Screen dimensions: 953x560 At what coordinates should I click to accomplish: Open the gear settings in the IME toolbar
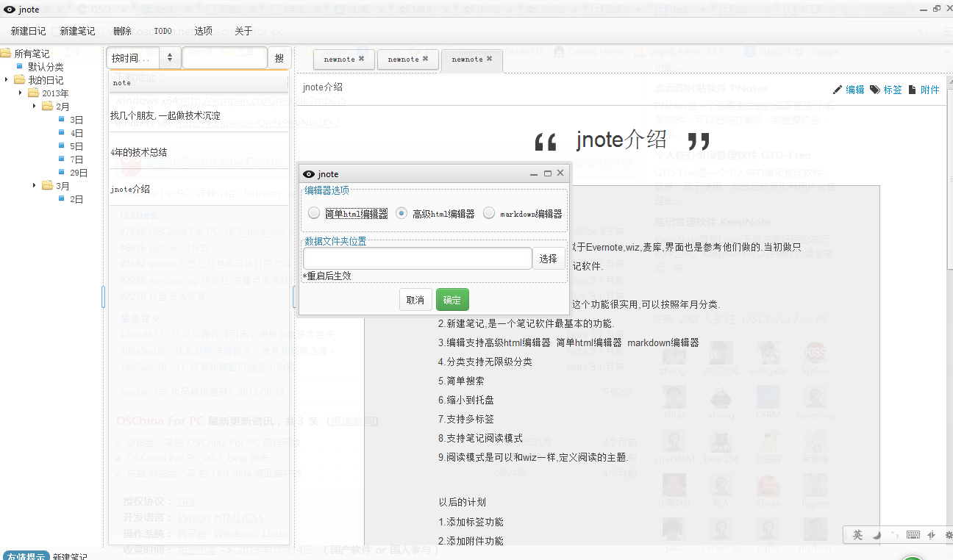(x=949, y=535)
